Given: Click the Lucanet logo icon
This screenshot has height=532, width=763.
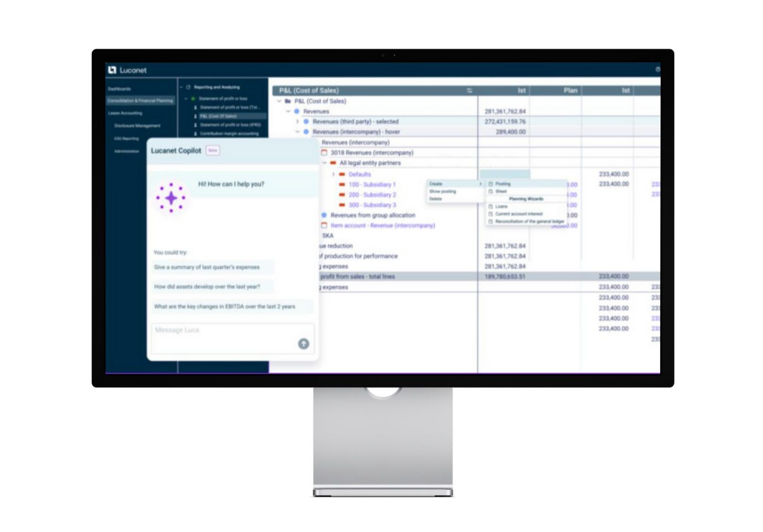Looking at the screenshot, I should point(112,70).
